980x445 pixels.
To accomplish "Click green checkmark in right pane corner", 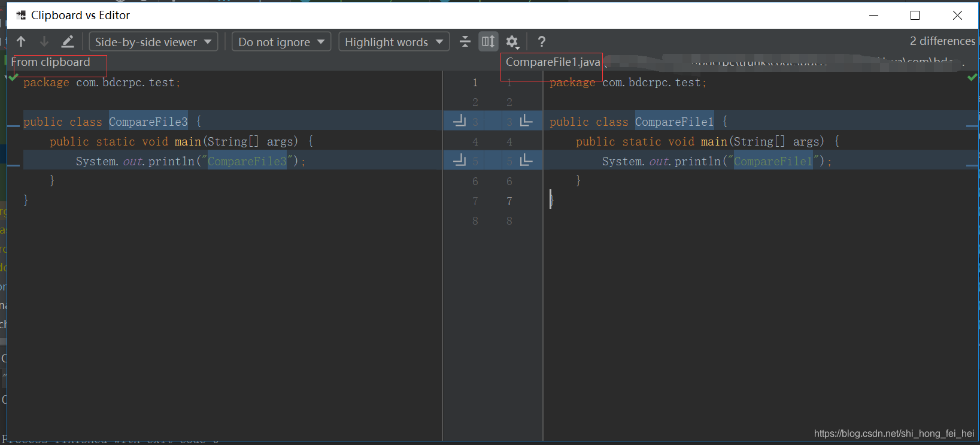I will click(x=972, y=77).
